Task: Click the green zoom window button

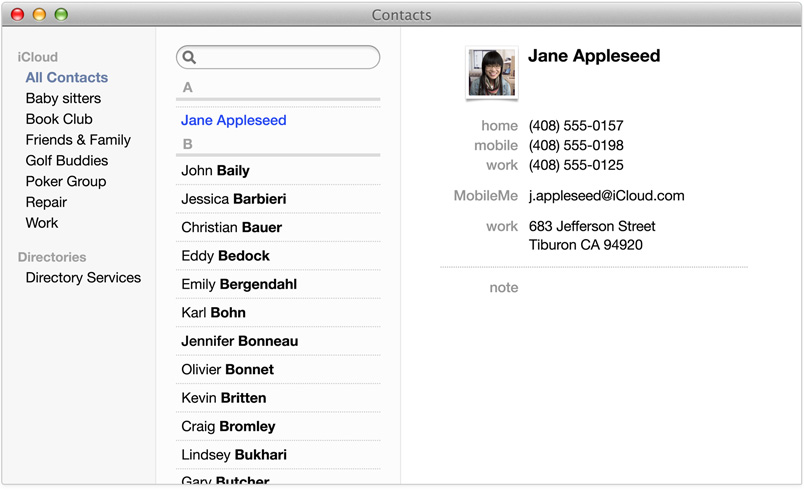Action: [61, 15]
